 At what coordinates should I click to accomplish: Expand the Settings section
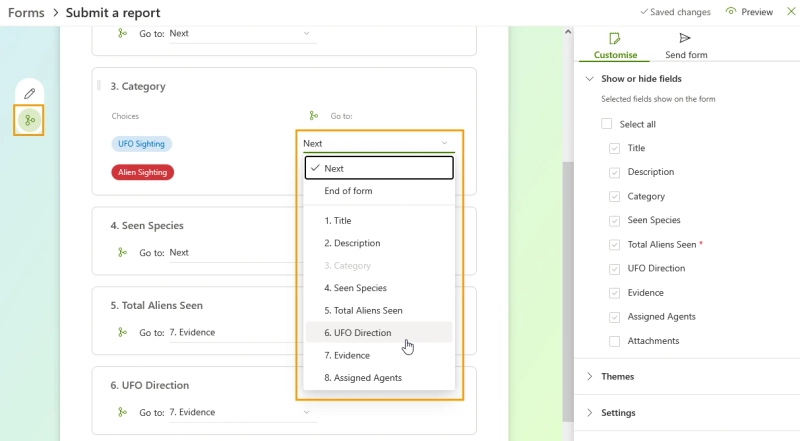click(589, 412)
